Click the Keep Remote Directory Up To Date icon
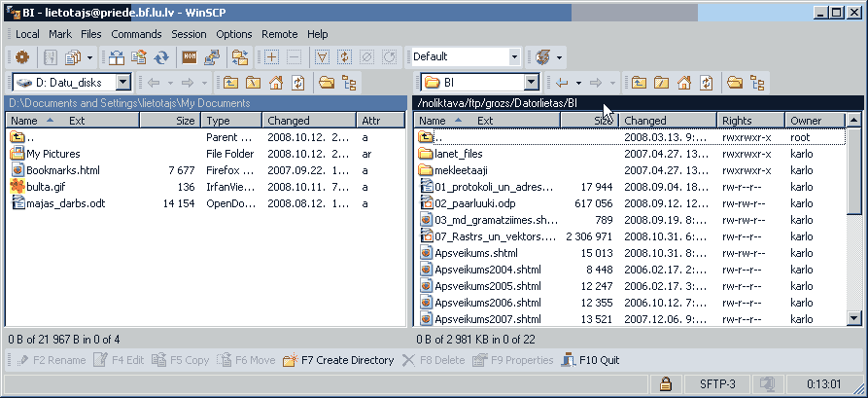Viewport: 868px width, 398px height. point(139,56)
